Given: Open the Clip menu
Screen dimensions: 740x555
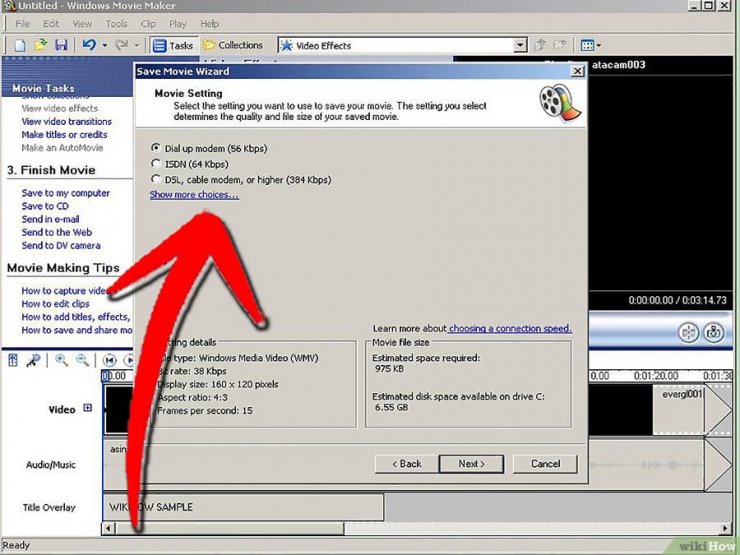Looking at the screenshot, I should point(148,24).
